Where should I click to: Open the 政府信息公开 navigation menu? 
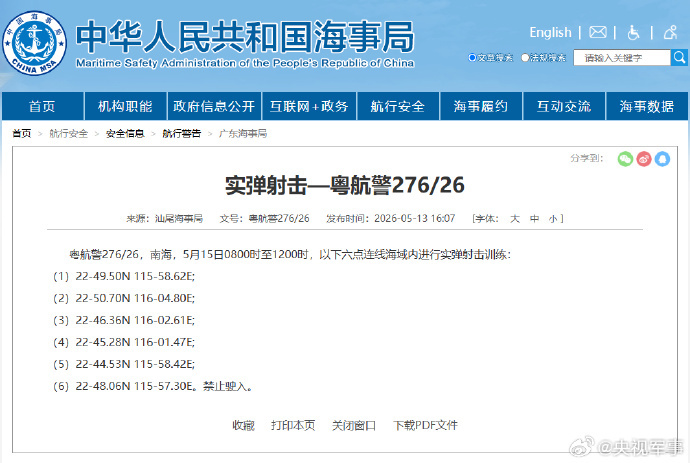(x=214, y=106)
